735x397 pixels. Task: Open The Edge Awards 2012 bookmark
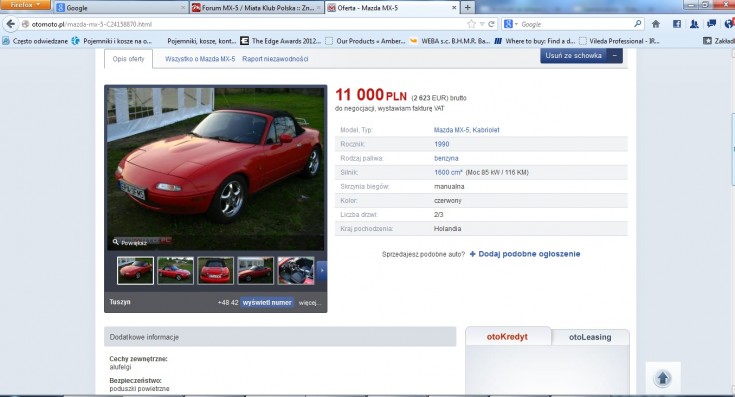(281, 41)
